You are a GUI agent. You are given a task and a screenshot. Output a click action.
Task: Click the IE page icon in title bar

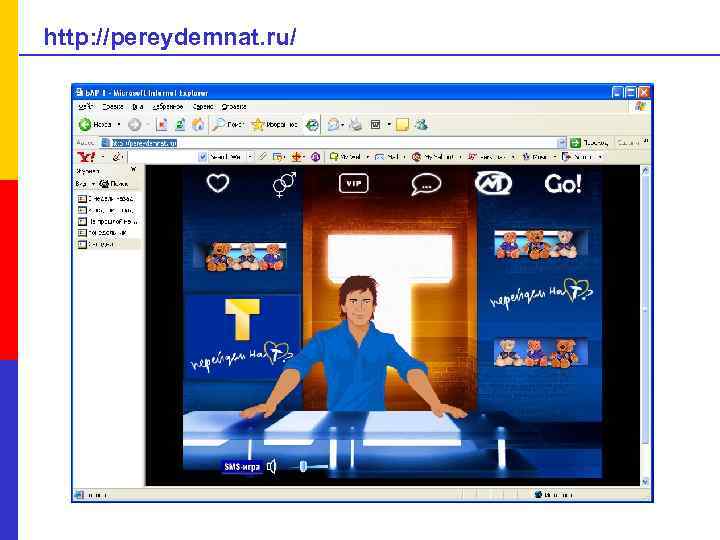pos(79,92)
